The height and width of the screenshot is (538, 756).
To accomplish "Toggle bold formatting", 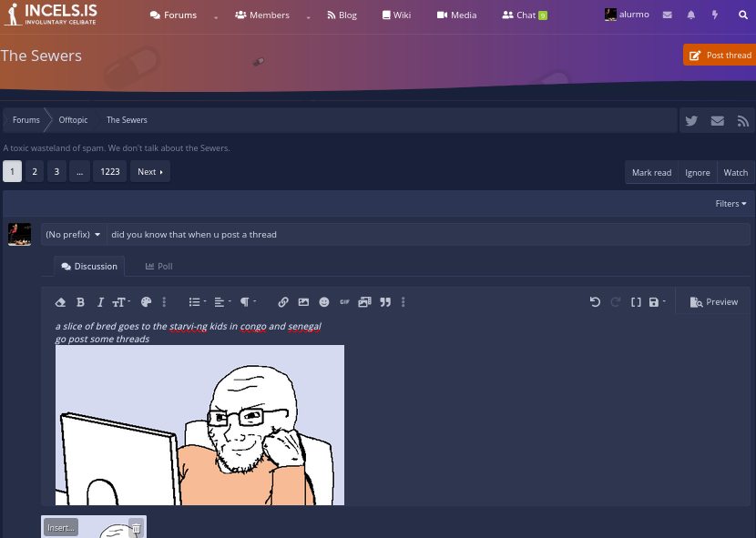I will tap(80, 302).
